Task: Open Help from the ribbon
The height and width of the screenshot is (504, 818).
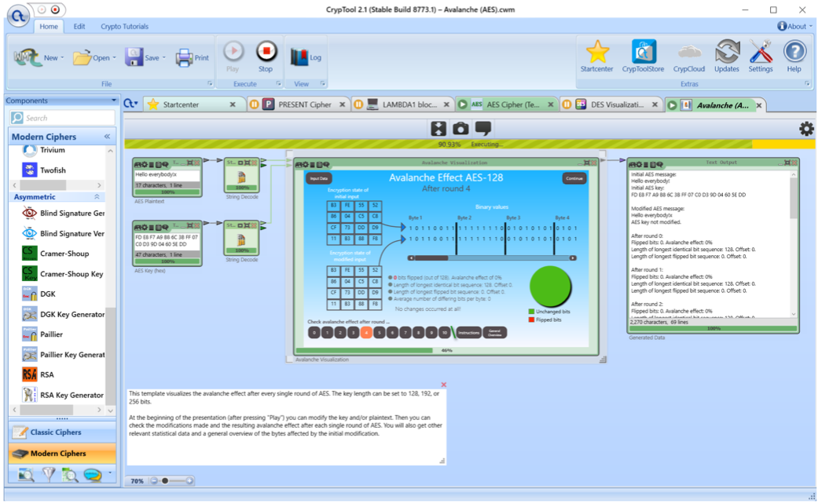Action: [x=794, y=57]
